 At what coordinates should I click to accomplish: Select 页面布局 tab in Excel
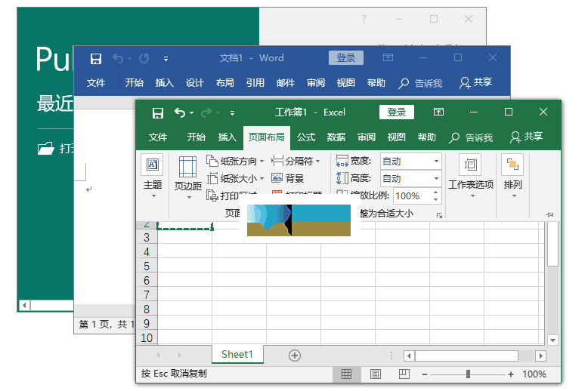(x=266, y=137)
